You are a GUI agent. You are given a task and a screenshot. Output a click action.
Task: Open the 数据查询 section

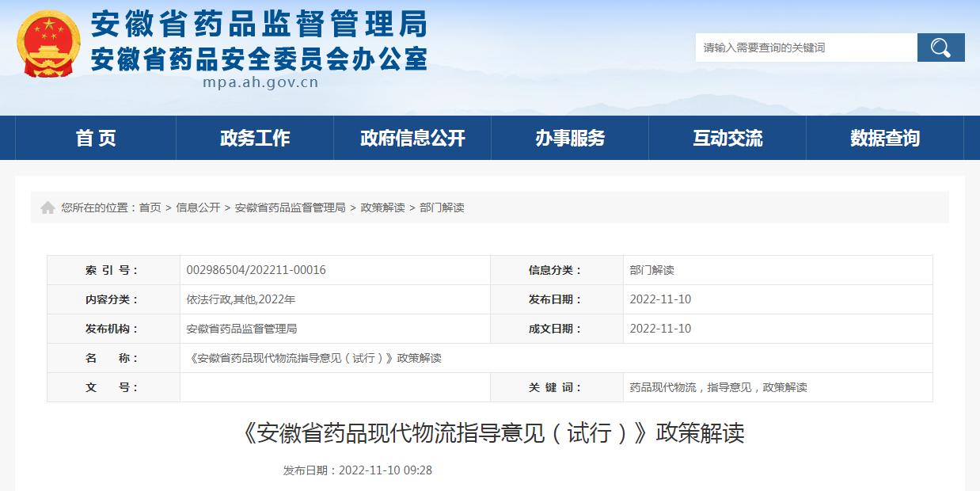point(885,137)
